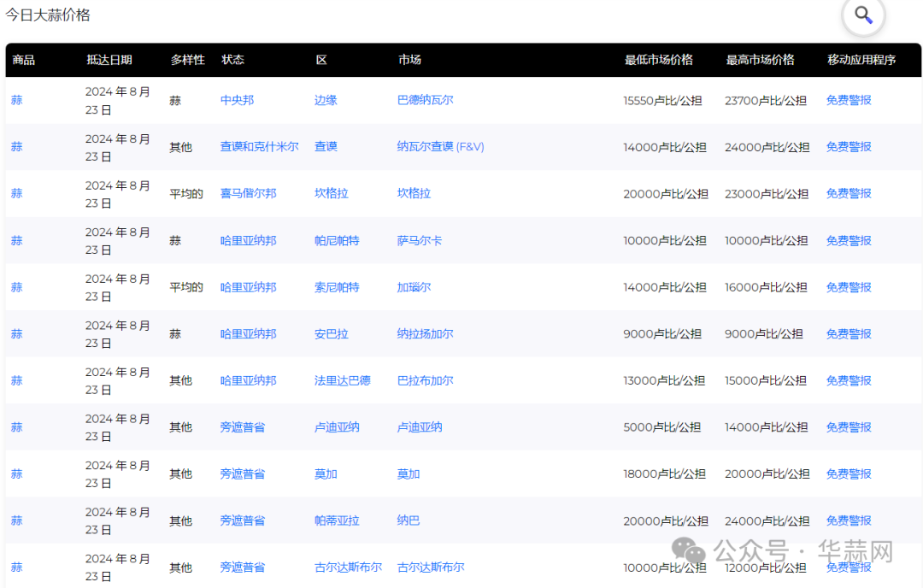Click 免费警报 in the 加瑙尔 row
Viewport: 923px width, 588px height.
849,287
